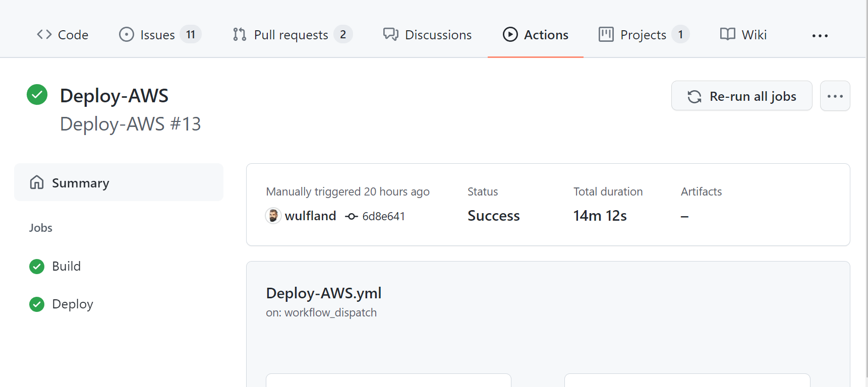Open commit 6d8e641
The height and width of the screenshot is (387, 868).
(383, 216)
